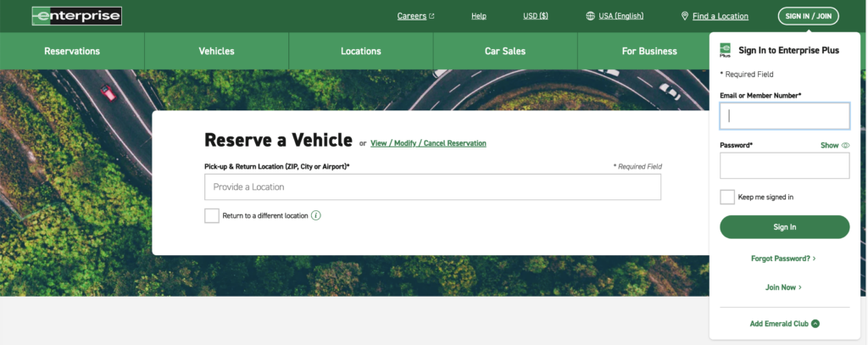Screen dimensions: 868x345
Task: Click the Enterprise Plus logo icon
Action: [x=726, y=50]
